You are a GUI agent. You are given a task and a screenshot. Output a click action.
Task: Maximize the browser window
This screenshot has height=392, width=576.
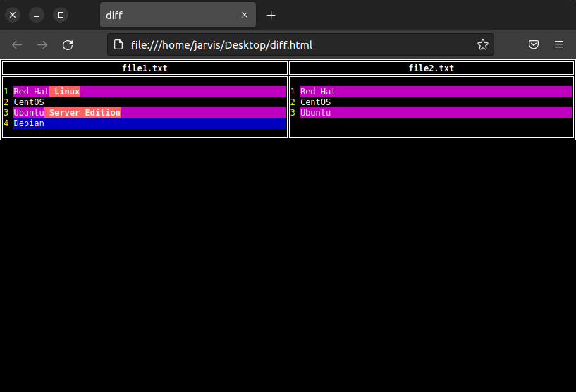point(61,15)
